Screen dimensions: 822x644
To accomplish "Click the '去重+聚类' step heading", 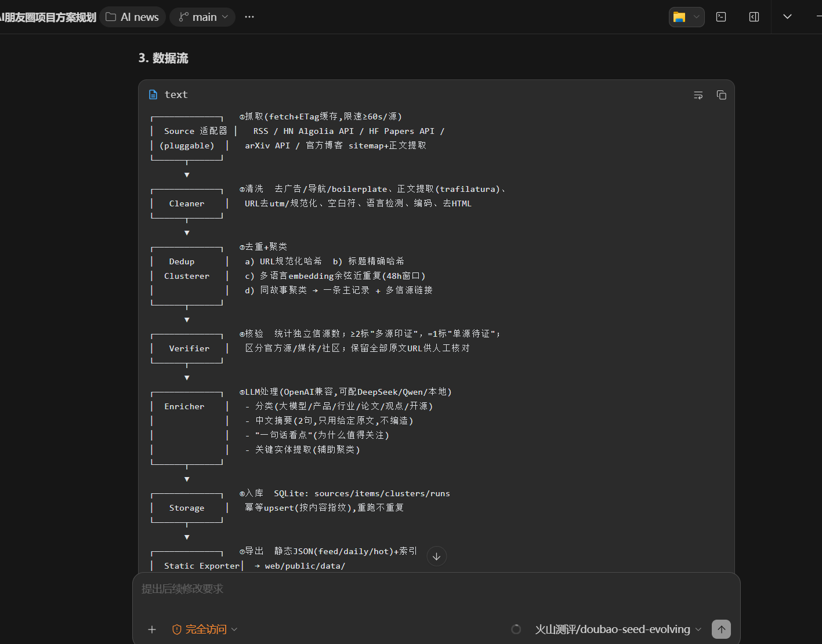I will point(263,247).
